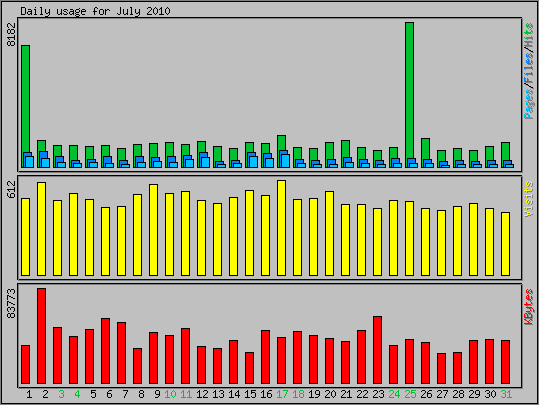Click day label 26 on the x-axis
The width and height of the screenshot is (539, 405).
426,394
